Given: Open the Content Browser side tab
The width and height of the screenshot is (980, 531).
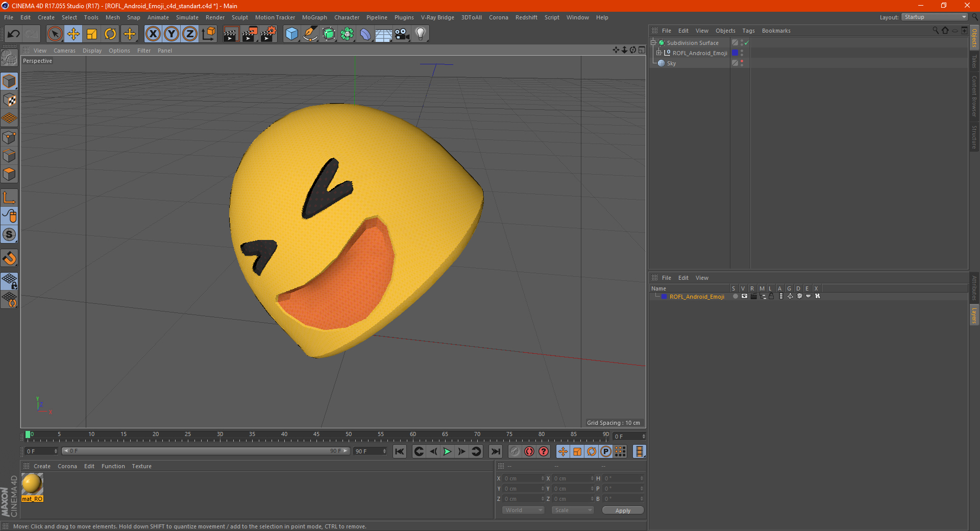Looking at the screenshot, I should (x=974, y=96).
